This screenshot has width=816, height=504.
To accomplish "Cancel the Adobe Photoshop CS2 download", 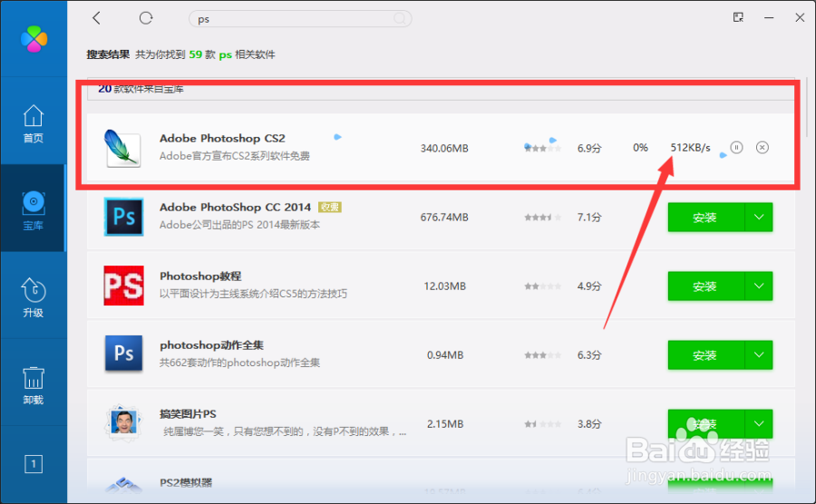I will coord(762,148).
